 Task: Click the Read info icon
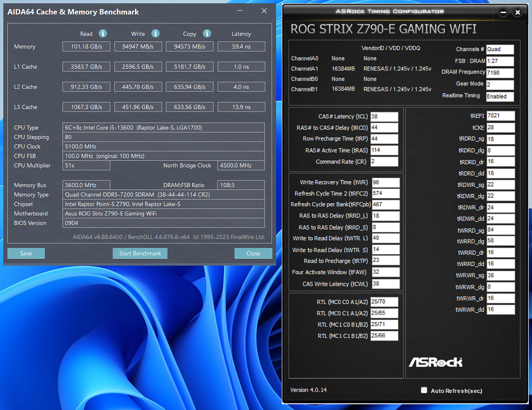[x=103, y=33]
